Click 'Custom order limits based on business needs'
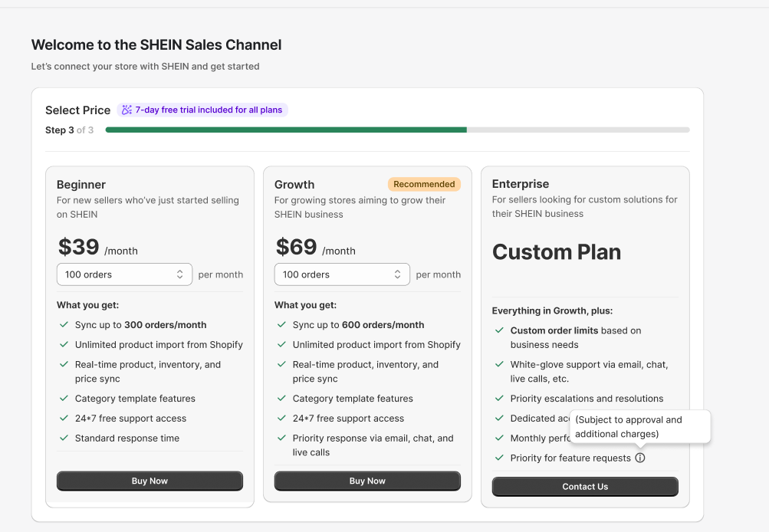Image resolution: width=769 pixels, height=532 pixels. click(576, 338)
